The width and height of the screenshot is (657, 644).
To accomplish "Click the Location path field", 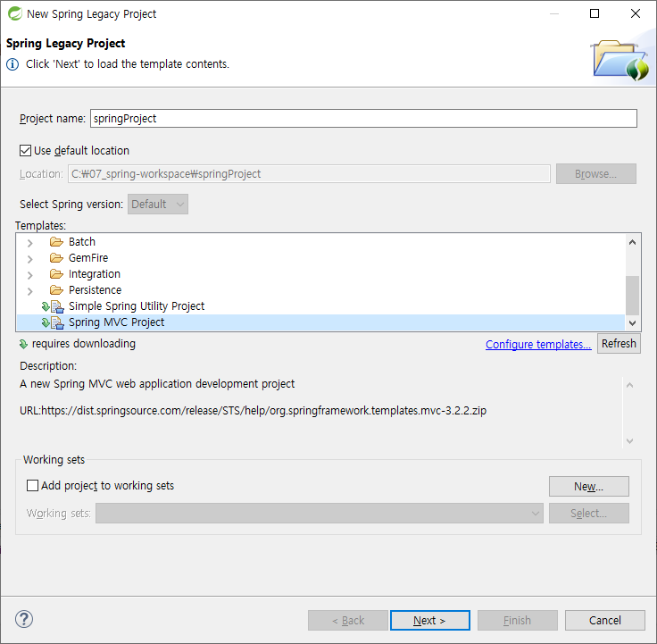I will click(x=309, y=173).
